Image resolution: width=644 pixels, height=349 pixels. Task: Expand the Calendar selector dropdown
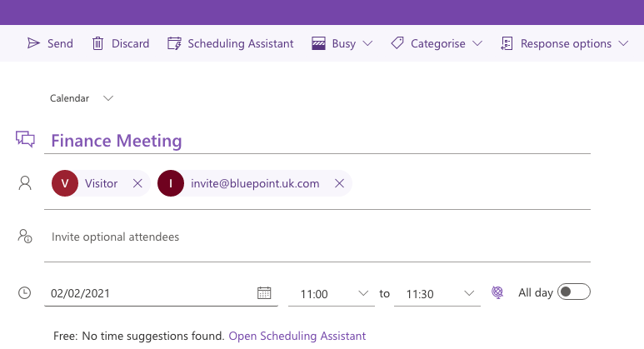(x=108, y=98)
